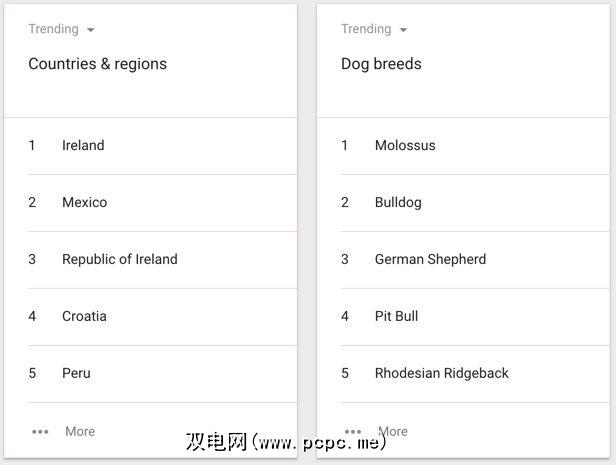The image size is (616, 465).
Task: Open Trending dropdown on Dog breeds card
Action: pyautogui.click(x=374, y=29)
